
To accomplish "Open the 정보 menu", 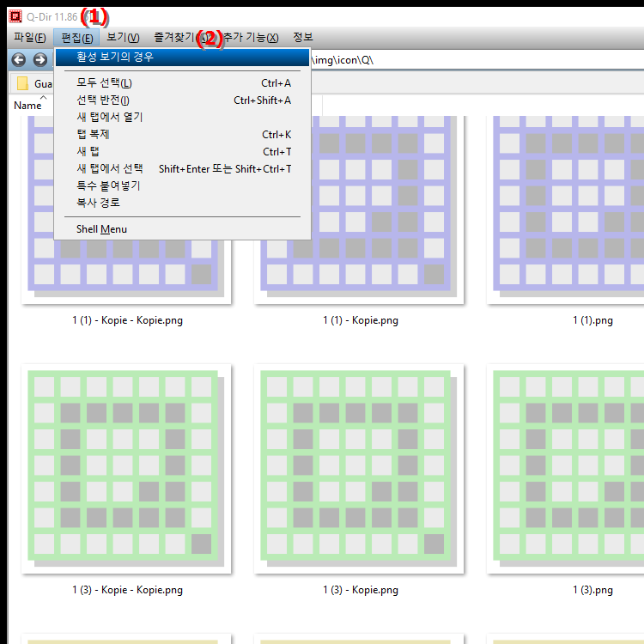I will coord(303,38).
